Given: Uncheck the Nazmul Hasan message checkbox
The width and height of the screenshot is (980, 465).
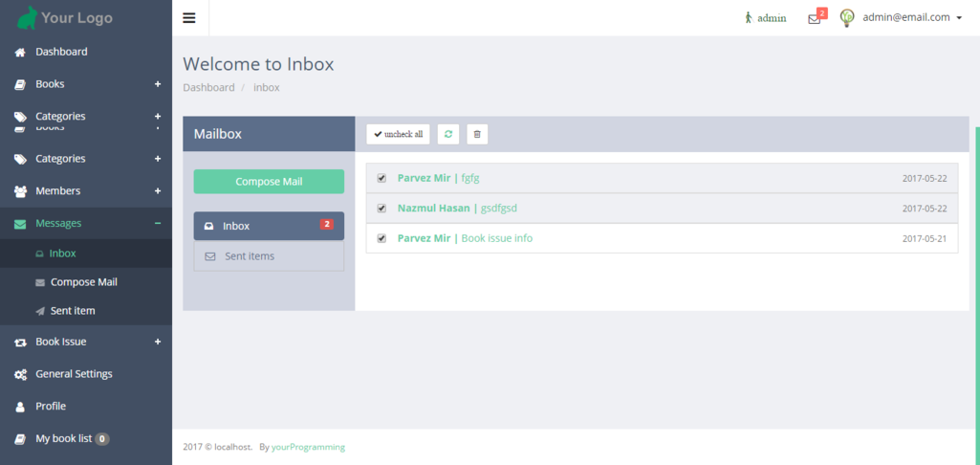Looking at the screenshot, I should [381, 209].
